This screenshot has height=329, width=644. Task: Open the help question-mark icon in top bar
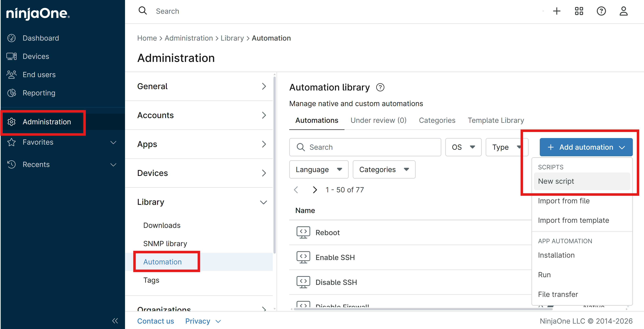click(x=601, y=11)
